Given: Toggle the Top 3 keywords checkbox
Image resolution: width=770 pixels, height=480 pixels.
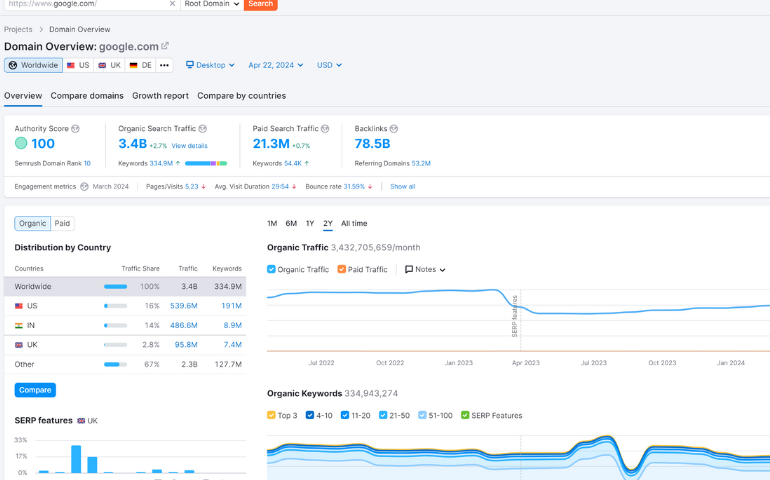Looking at the screenshot, I should (272, 415).
